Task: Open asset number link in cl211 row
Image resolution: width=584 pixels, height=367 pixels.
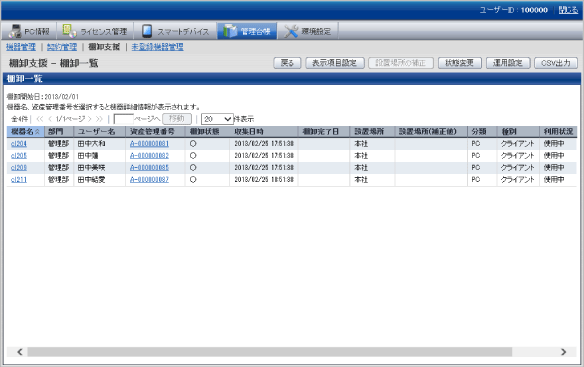Action: point(149,180)
